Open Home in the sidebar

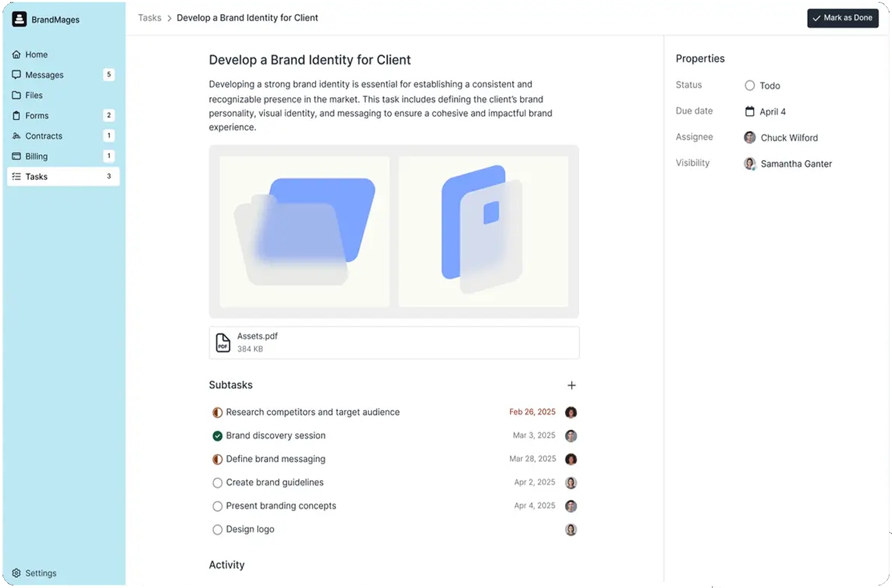(x=63, y=55)
